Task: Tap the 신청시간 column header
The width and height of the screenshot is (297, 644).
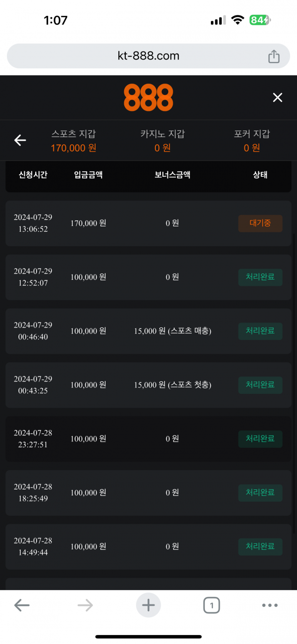Action: 33,175
